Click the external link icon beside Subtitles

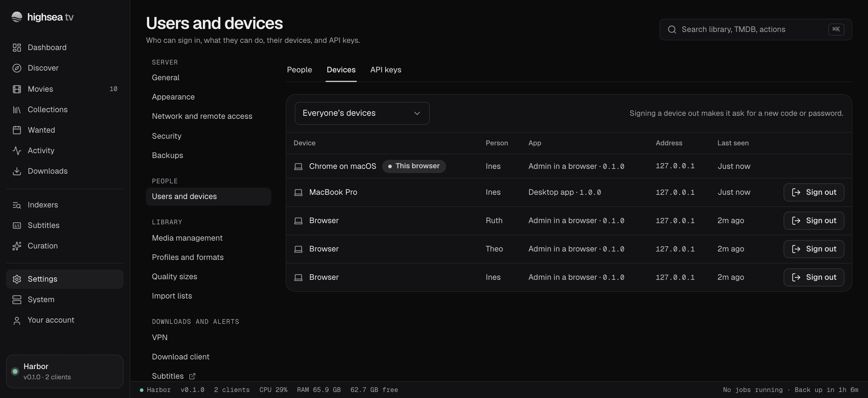pos(192,376)
